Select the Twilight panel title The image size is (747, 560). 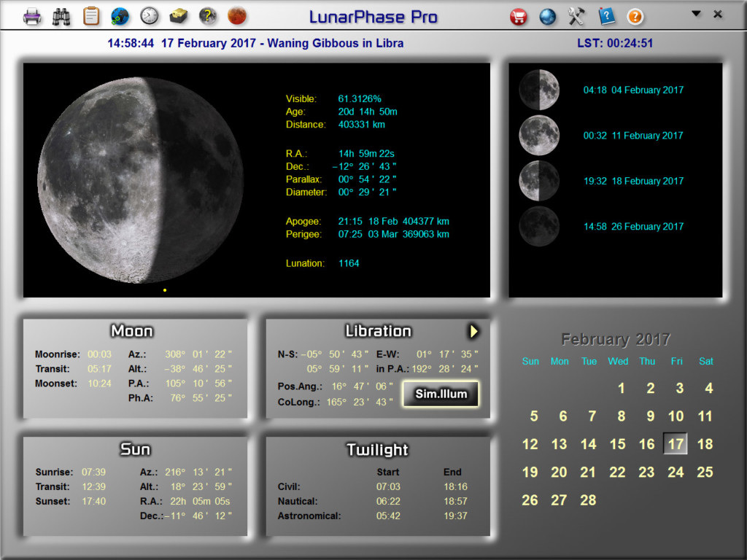(x=377, y=450)
